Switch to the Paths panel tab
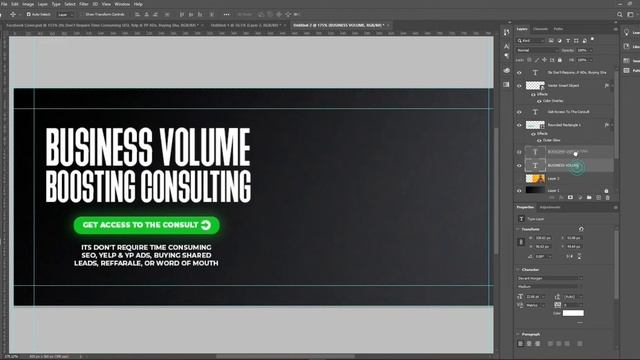The width and height of the screenshot is (640, 360). (x=558, y=29)
